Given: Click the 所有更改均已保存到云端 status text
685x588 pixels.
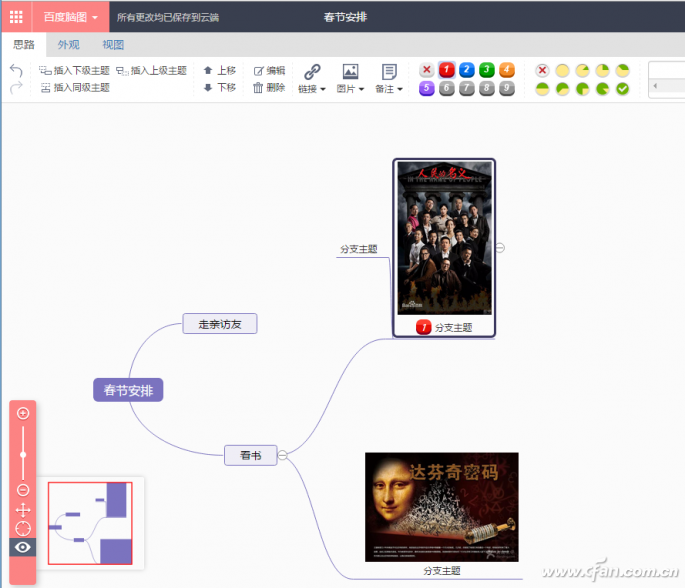Looking at the screenshot, I should 168,17.
